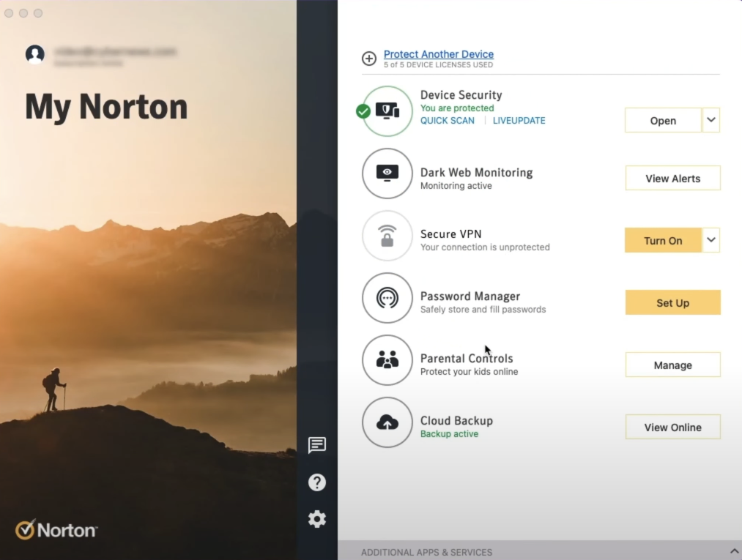Image resolution: width=742 pixels, height=560 pixels.
Task: Click the 'Device Security' title text
Action: (x=461, y=95)
